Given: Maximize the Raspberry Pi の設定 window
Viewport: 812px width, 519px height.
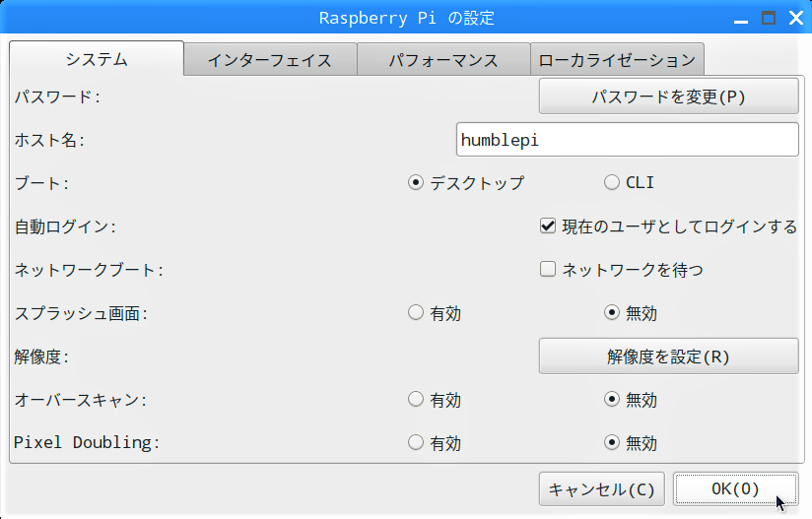Looking at the screenshot, I should coord(769,19).
